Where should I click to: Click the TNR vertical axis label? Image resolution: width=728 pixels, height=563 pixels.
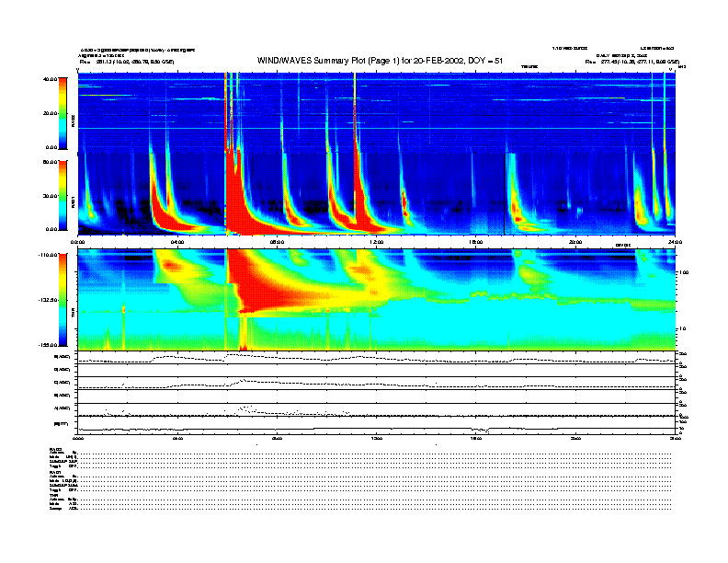pos(73,315)
